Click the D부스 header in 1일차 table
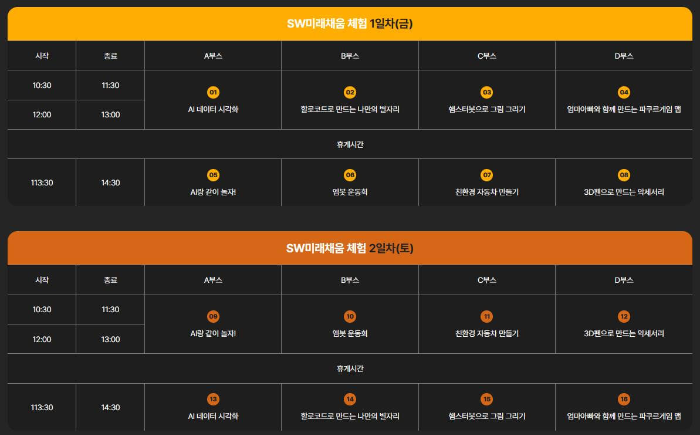 point(624,56)
